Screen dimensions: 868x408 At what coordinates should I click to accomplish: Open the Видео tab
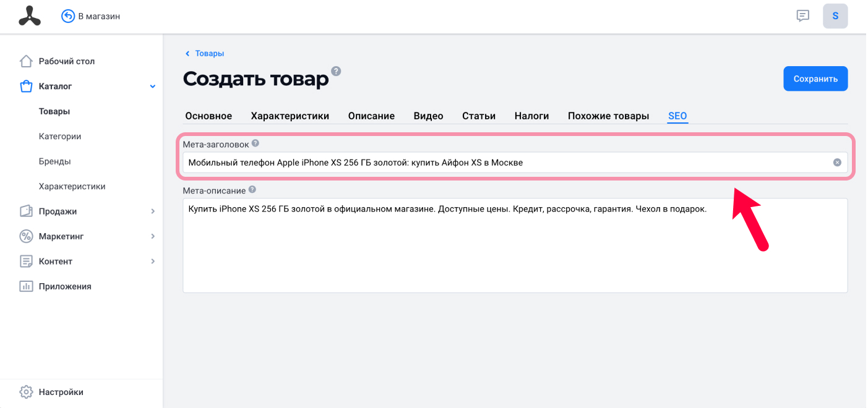[x=428, y=116]
